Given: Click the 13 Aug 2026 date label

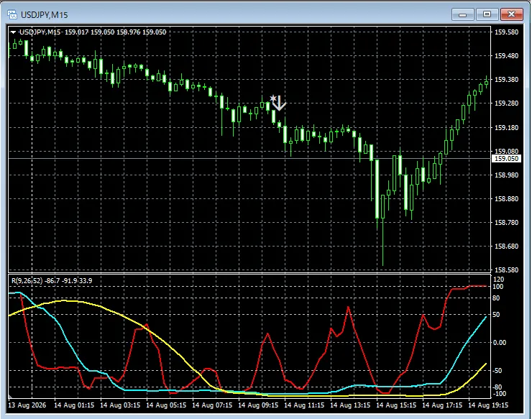Looking at the screenshot, I should (27, 405).
